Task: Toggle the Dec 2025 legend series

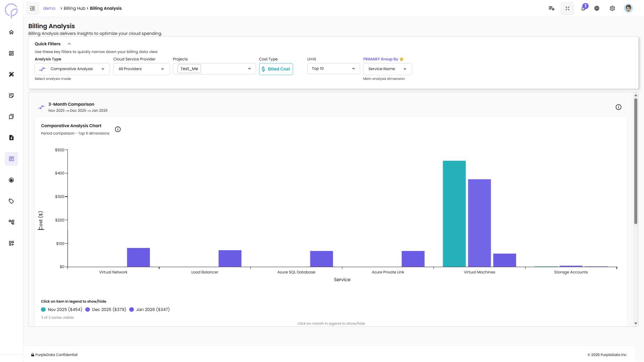Action: point(106,310)
